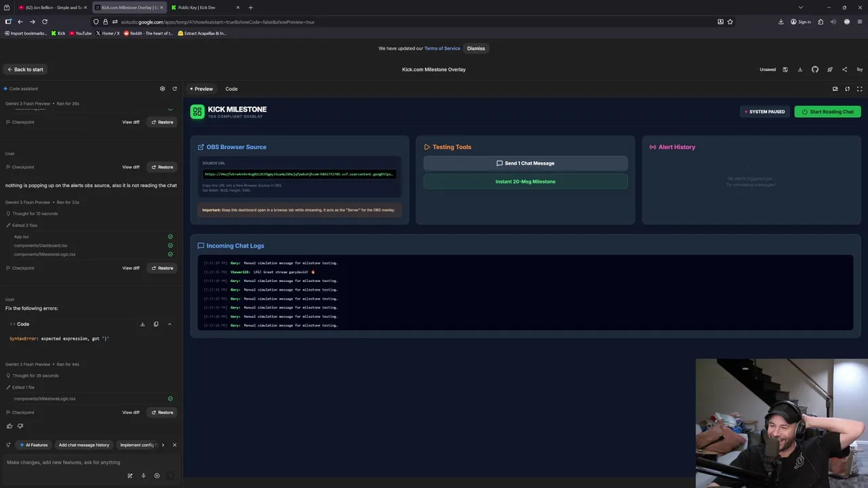This screenshot has width=868, height=488.
Task: Show more suggestion chips with arrow
Action: 163,445
